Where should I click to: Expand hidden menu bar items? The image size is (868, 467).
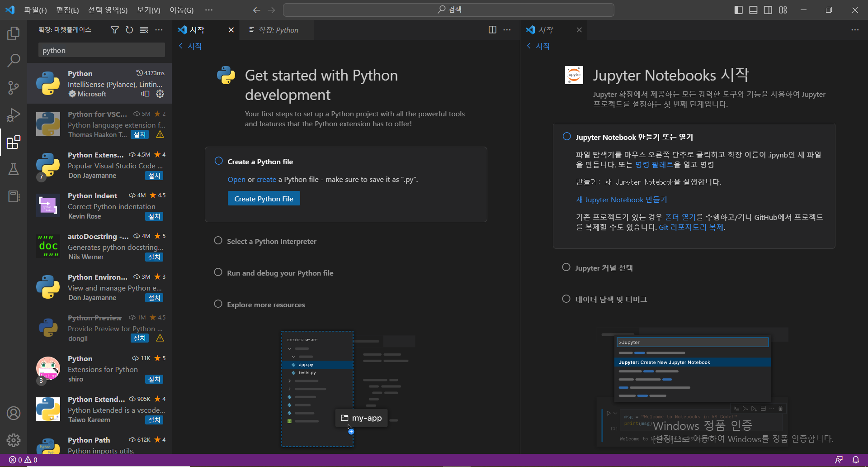pyautogui.click(x=208, y=10)
